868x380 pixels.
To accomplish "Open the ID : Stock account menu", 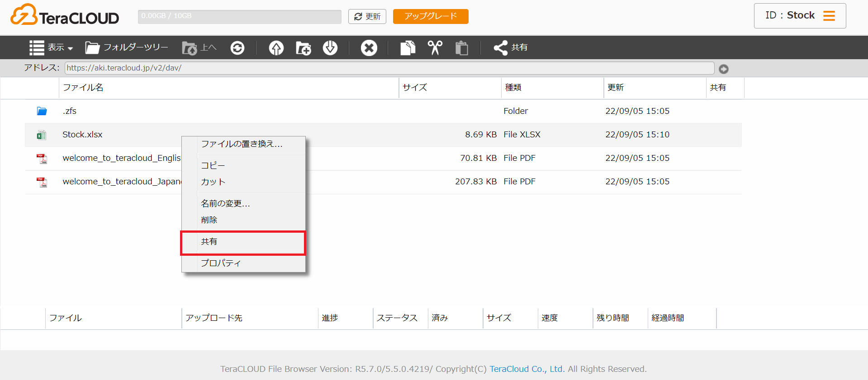I will (800, 16).
